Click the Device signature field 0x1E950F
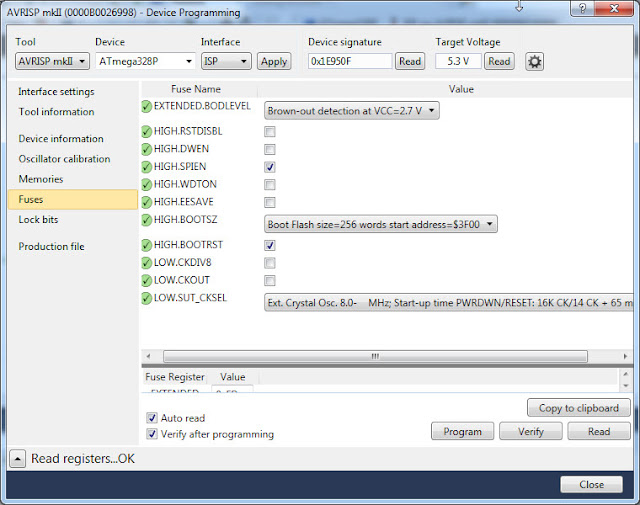640x505 pixels. coord(350,61)
